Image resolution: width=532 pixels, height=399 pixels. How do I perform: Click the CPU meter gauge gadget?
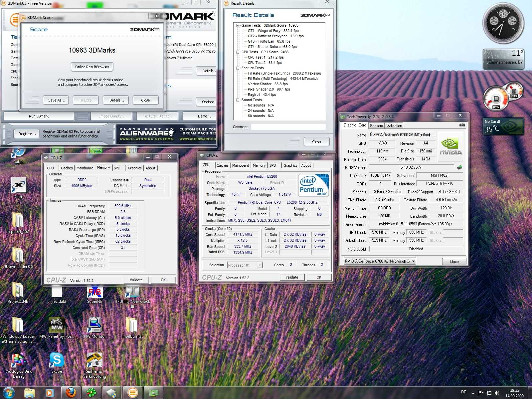(x=496, y=98)
